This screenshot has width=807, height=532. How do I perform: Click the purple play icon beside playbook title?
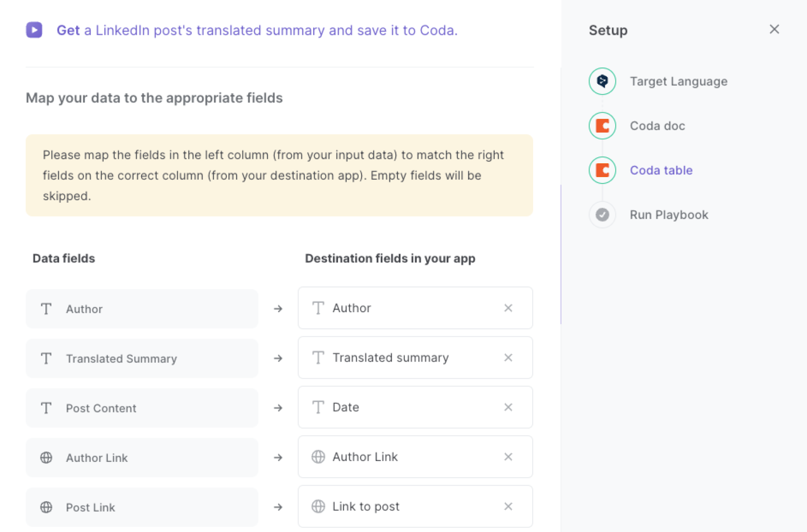pyautogui.click(x=34, y=30)
